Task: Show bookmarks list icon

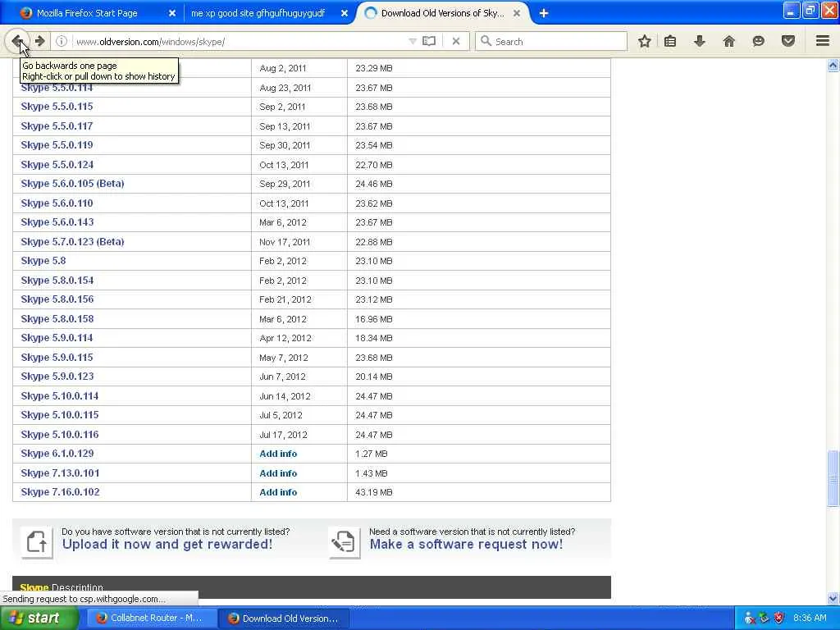Action: coord(670,41)
